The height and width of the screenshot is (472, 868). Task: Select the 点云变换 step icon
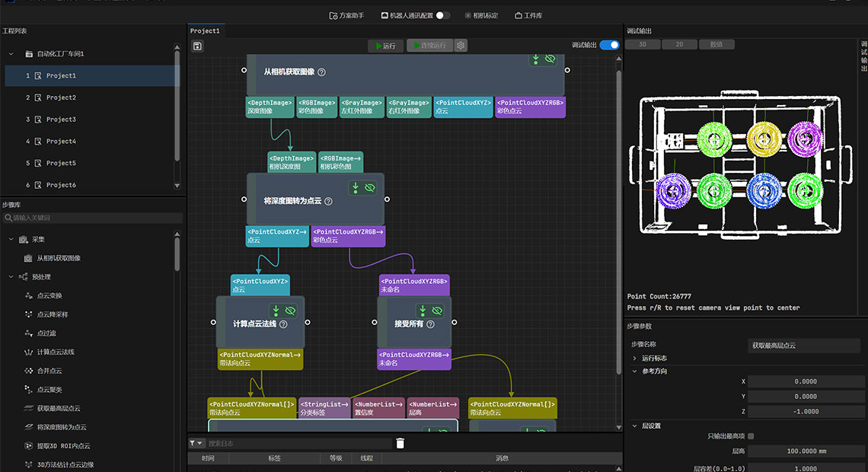click(x=29, y=295)
